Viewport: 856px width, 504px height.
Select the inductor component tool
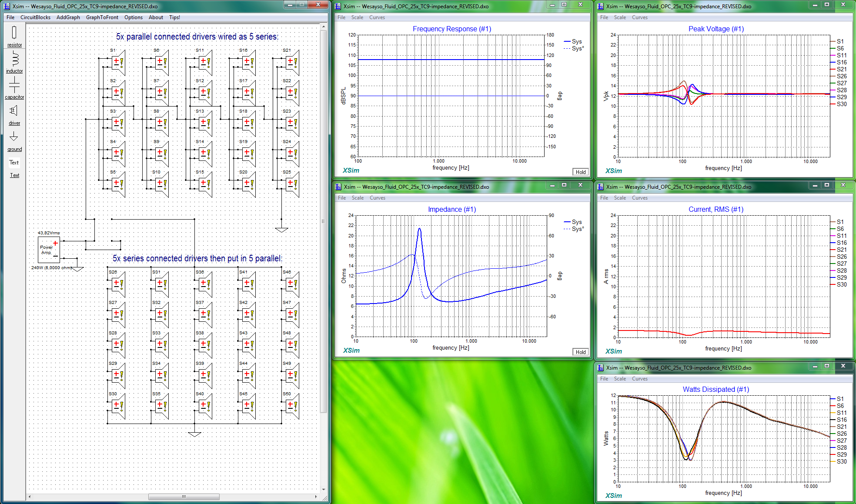[x=14, y=62]
